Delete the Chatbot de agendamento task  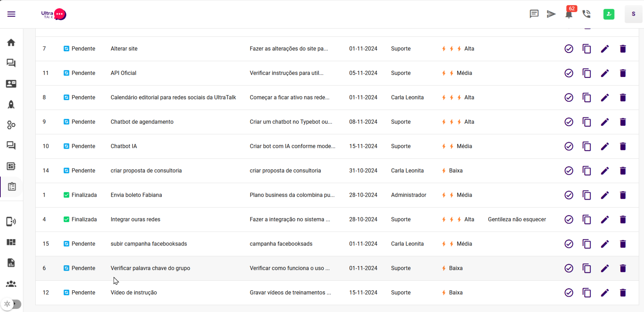point(623,122)
